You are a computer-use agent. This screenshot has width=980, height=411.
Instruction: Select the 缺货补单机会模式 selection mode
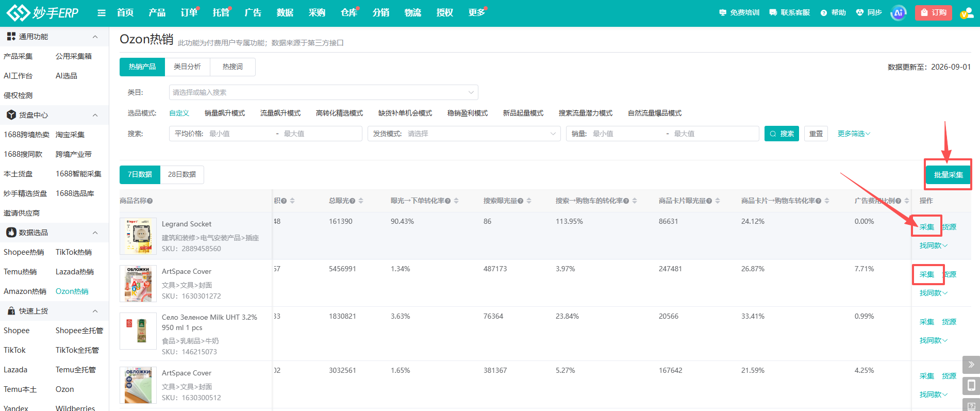click(405, 113)
